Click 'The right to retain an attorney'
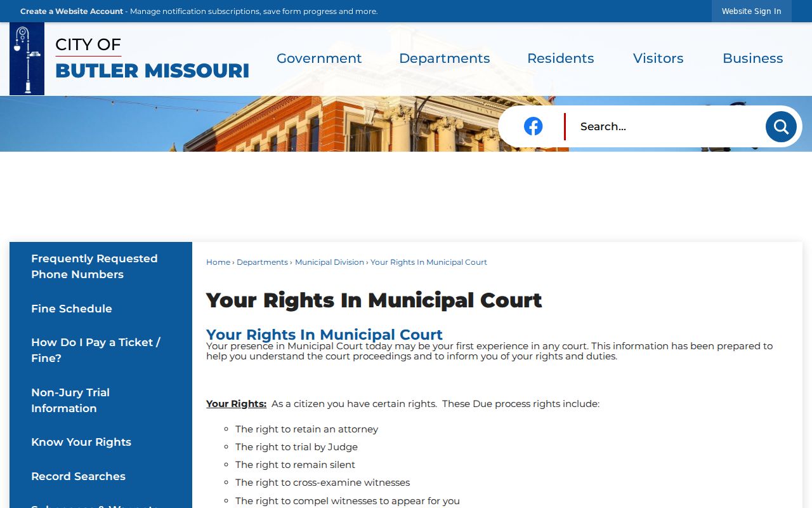The image size is (812, 508). tap(306, 429)
